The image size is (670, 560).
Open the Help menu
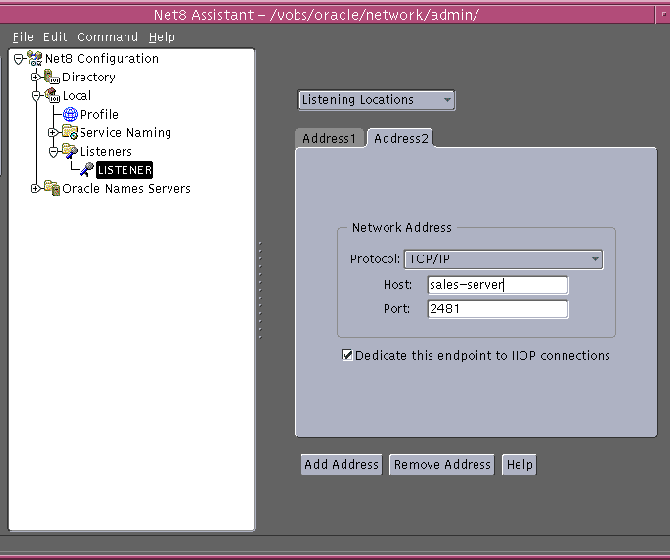(162, 37)
